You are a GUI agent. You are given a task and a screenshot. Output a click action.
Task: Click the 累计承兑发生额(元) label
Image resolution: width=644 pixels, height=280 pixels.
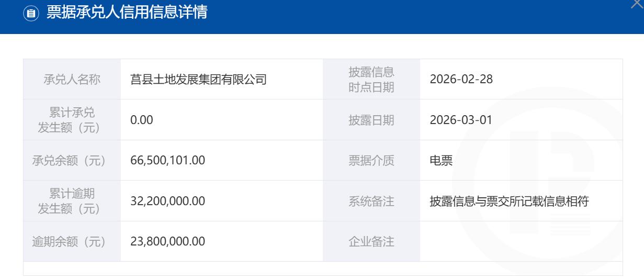coord(72,120)
